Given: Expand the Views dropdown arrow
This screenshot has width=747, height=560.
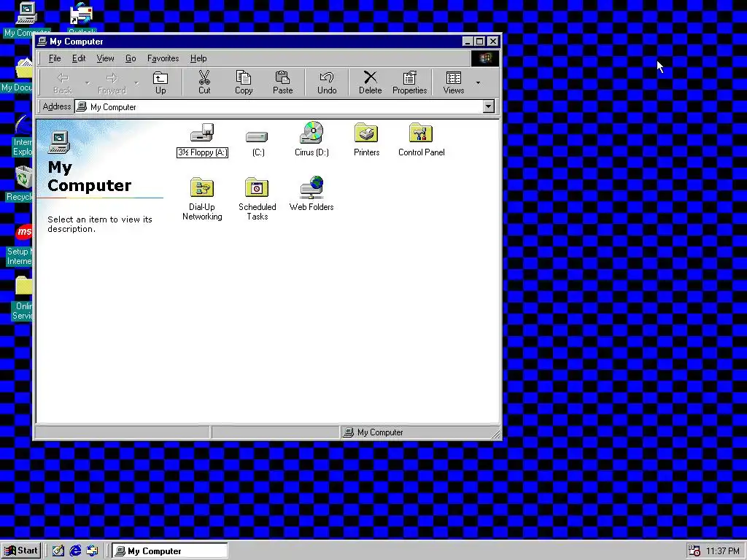Looking at the screenshot, I should pos(478,83).
